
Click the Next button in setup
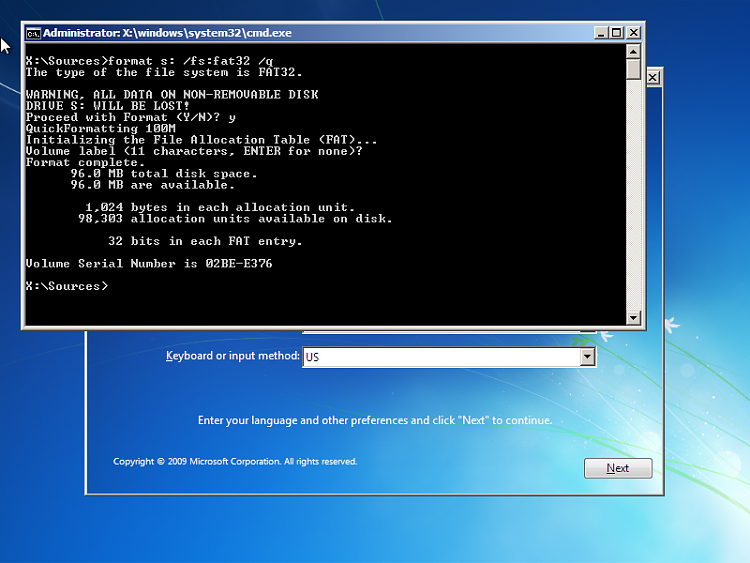click(618, 468)
